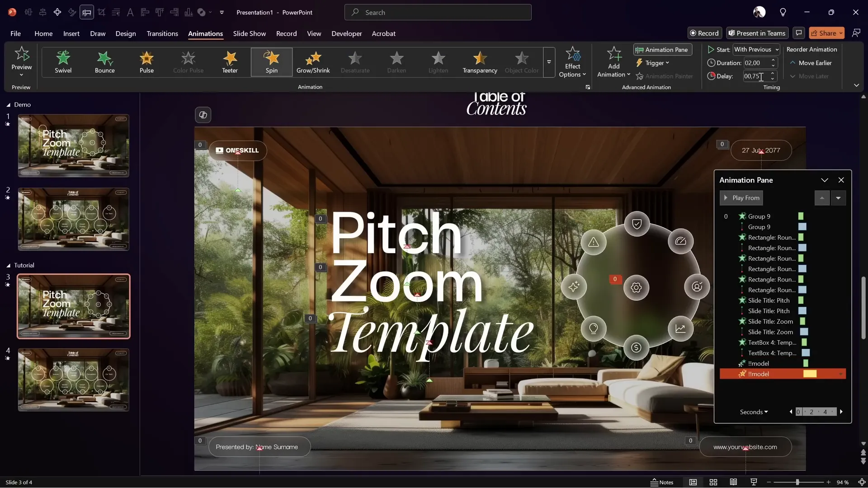Open the Trigger dropdown
Image resolution: width=868 pixels, height=488 pixels.
[653, 63]
